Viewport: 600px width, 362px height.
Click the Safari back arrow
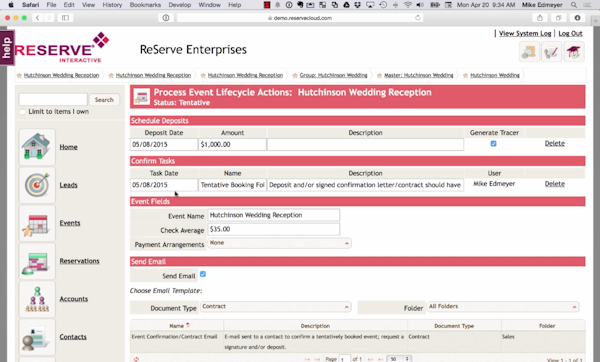click(38, 18)
